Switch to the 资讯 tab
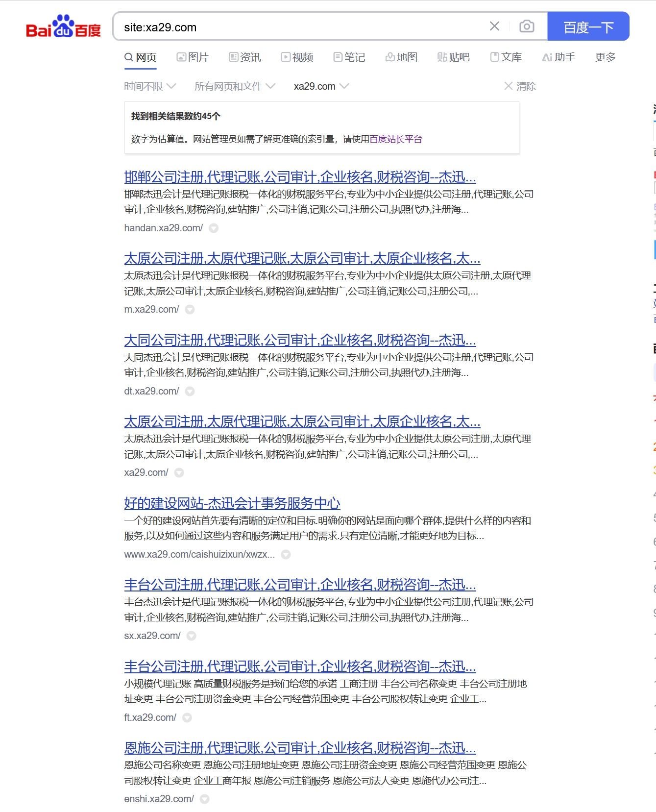 (x=245, y=57)
